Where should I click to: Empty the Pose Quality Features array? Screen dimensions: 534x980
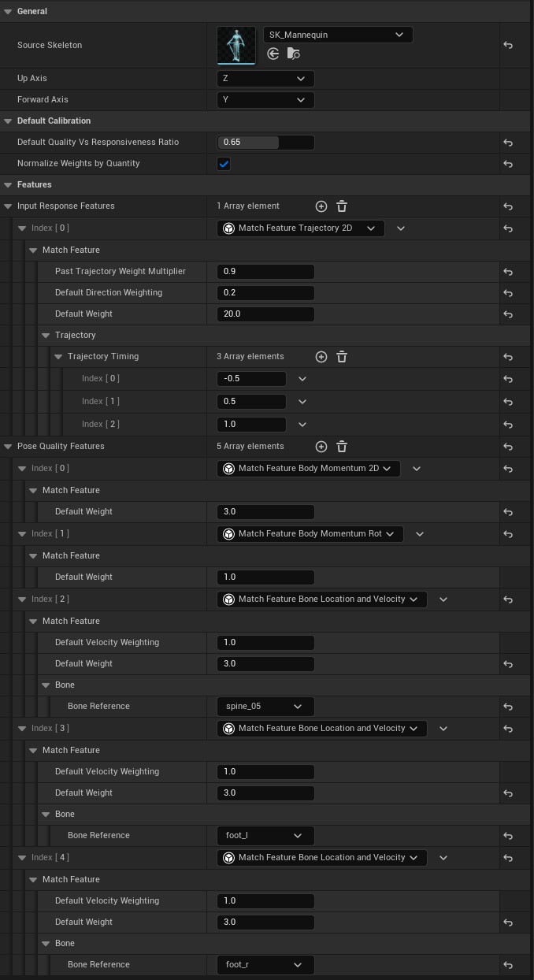[x=342, y=447]
